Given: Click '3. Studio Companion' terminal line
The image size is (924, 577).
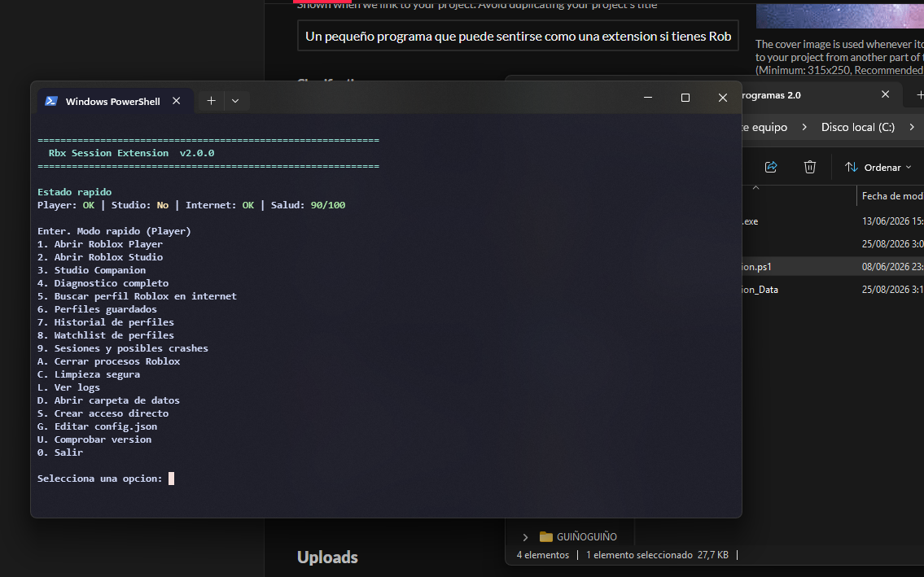Looking at the screenshot, I should click(x=91, y=270).
